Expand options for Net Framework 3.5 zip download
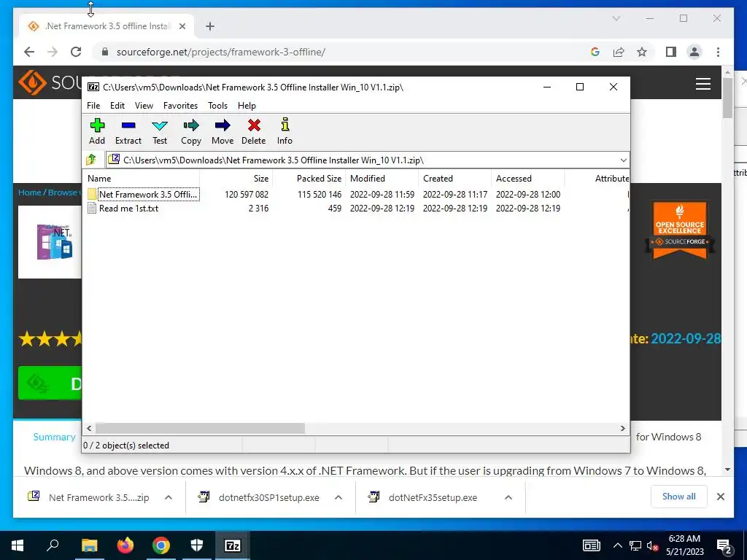The width and height of the screenshot is (747, 560). click(169, 497)
